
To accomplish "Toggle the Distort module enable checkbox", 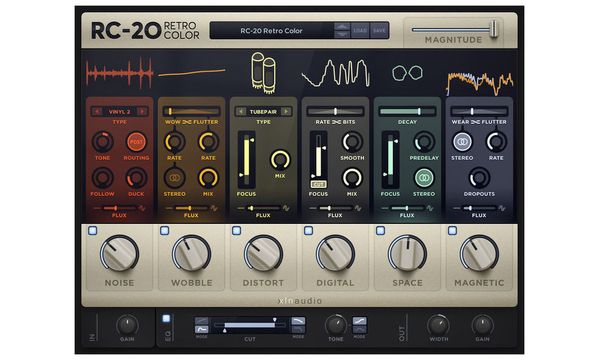I will point(236,230).
